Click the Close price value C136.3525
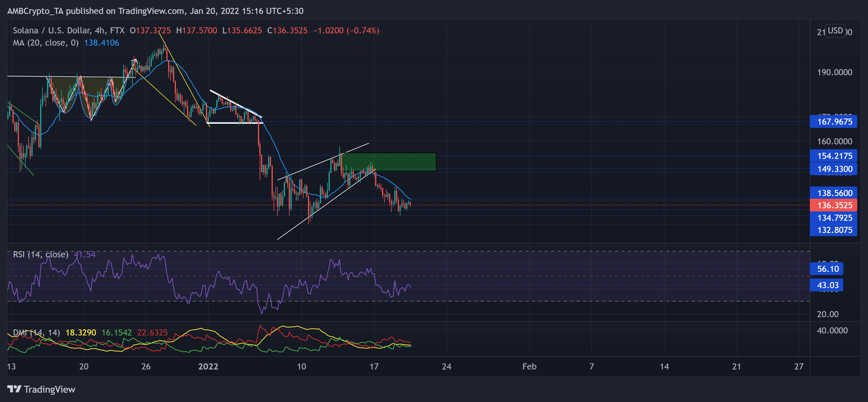Image resolution: width=868 pixels, height=402 pixels. coord(287,30)
